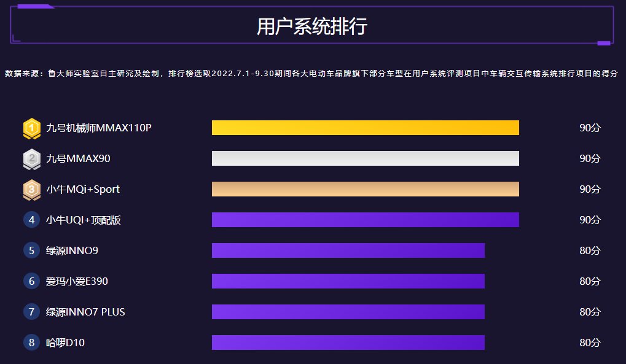626x364 pixels.
Task: Click the 90分 score of 九号机械师MMAX110P
Action: (x=590, y=128)
